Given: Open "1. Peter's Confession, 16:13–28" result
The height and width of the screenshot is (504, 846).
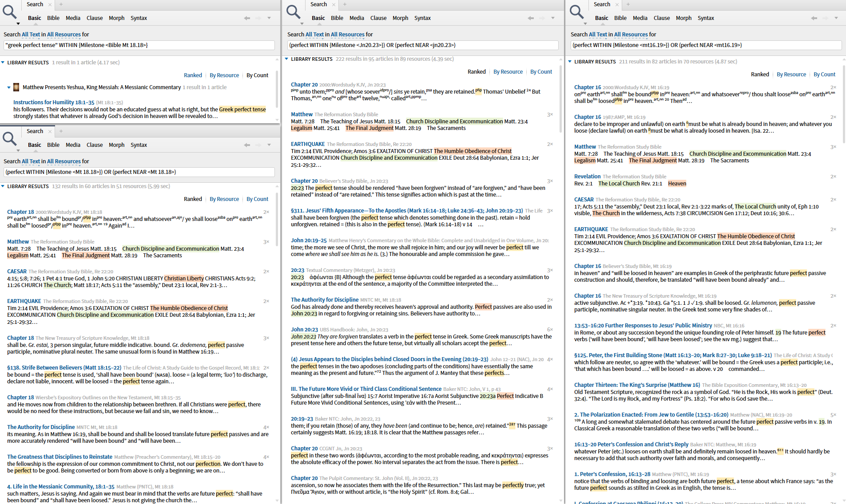Looking at the screenshot, I should click(612, 474).
